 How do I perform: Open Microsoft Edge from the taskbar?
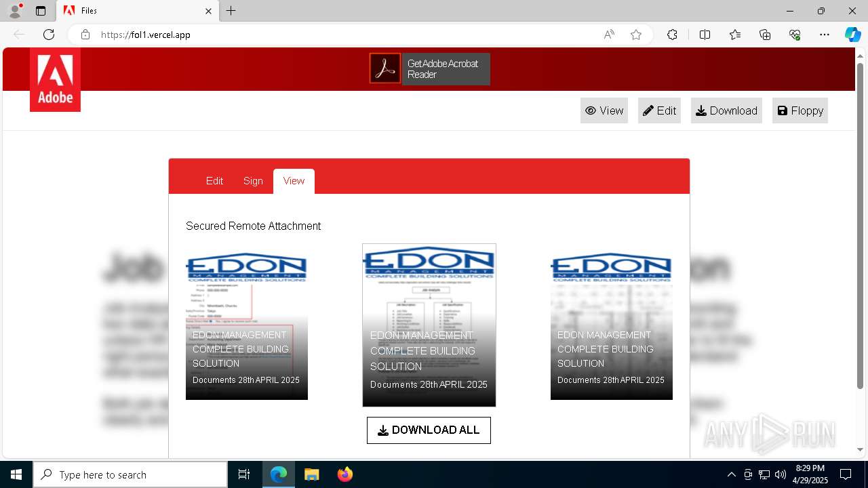tap(279, 474)
